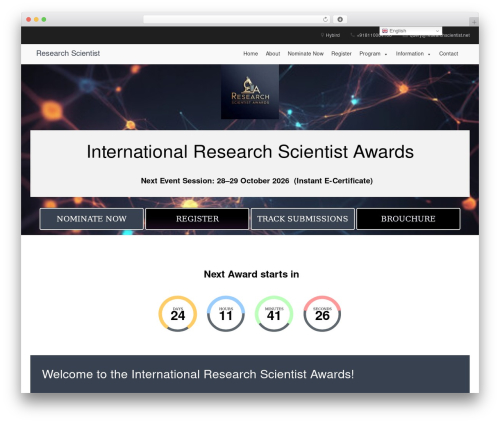Open the BROUCHURE button
The image size is (500, 423).
pyautogui.click(x=408, y=219)
